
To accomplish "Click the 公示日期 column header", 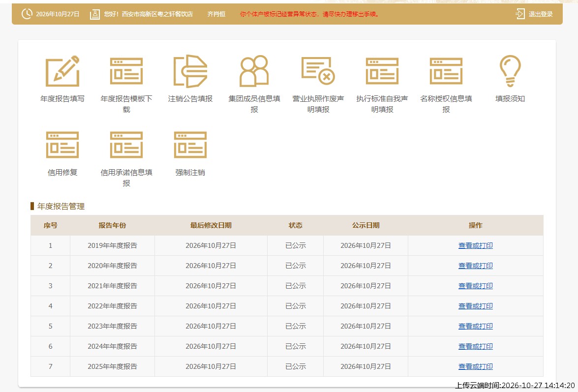I will coord(365,225).
